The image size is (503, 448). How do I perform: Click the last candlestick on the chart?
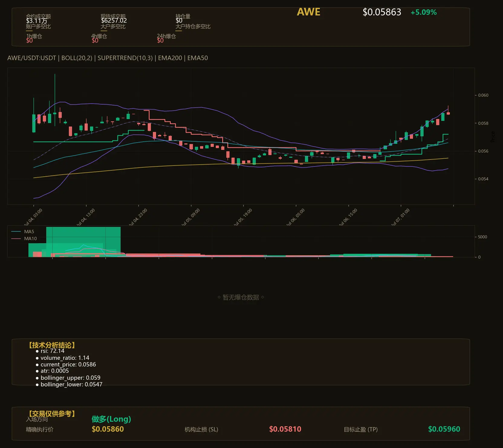point(448,112)
